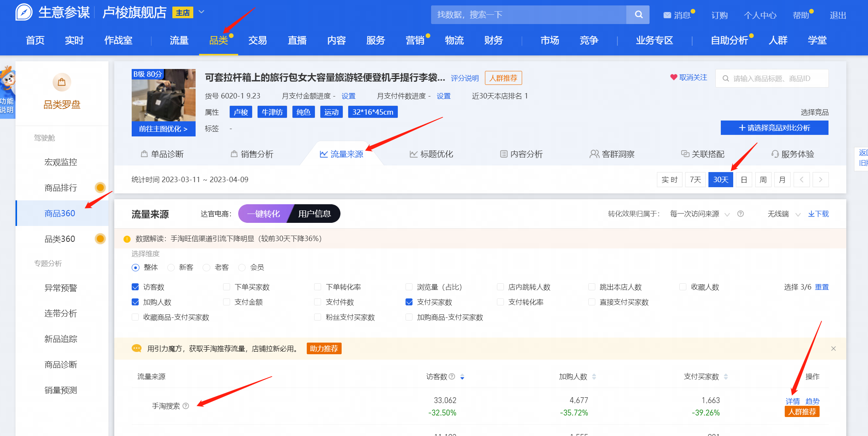
Task: Open the 消息 envelope icon
Action: point(667,15)
